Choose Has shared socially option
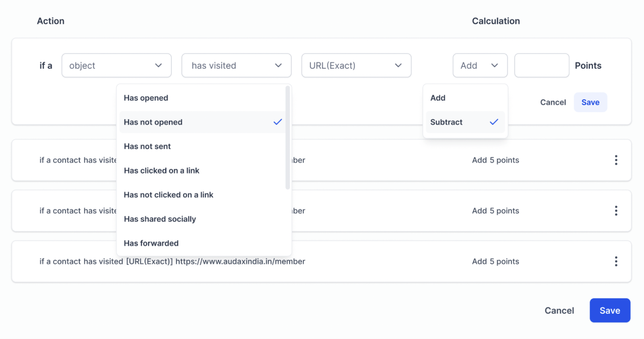This screenshot has width=644, height=339. [160, 219]
